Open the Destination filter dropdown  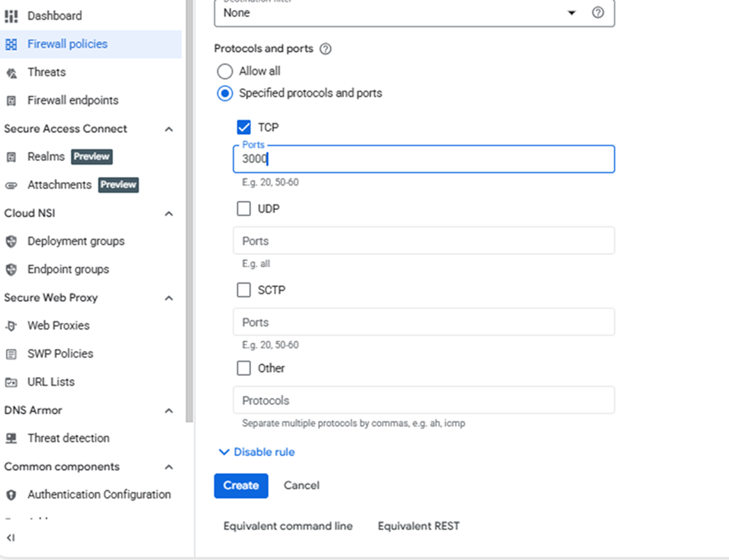tap(571, 12)
